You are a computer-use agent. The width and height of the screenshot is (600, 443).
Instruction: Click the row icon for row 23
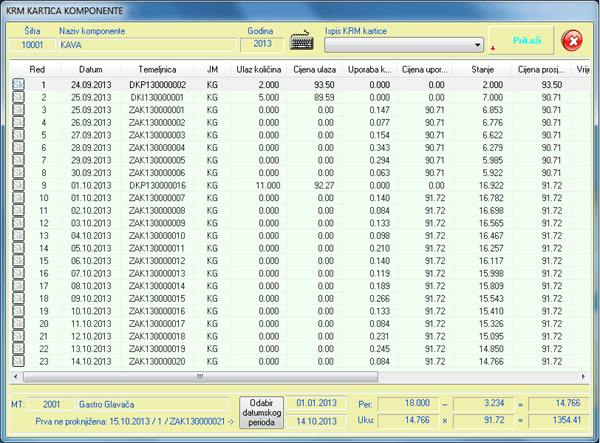18,360
